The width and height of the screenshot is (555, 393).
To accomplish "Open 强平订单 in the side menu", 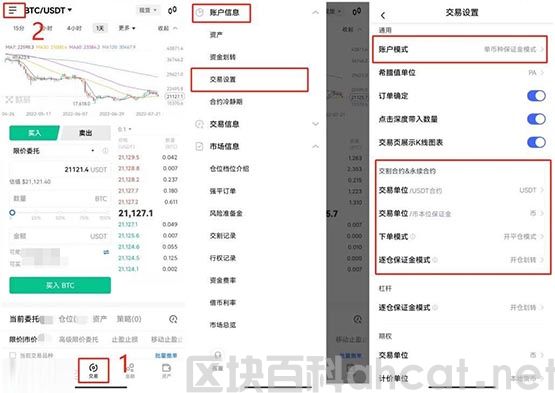I will [x=223, y=191].
